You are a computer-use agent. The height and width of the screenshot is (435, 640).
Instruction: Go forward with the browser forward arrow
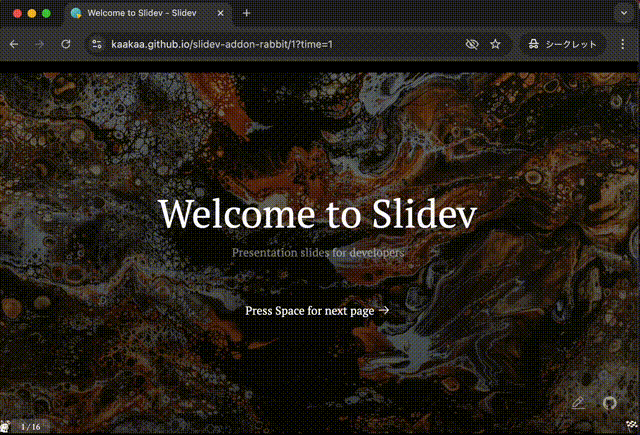[x=40, y=44]
